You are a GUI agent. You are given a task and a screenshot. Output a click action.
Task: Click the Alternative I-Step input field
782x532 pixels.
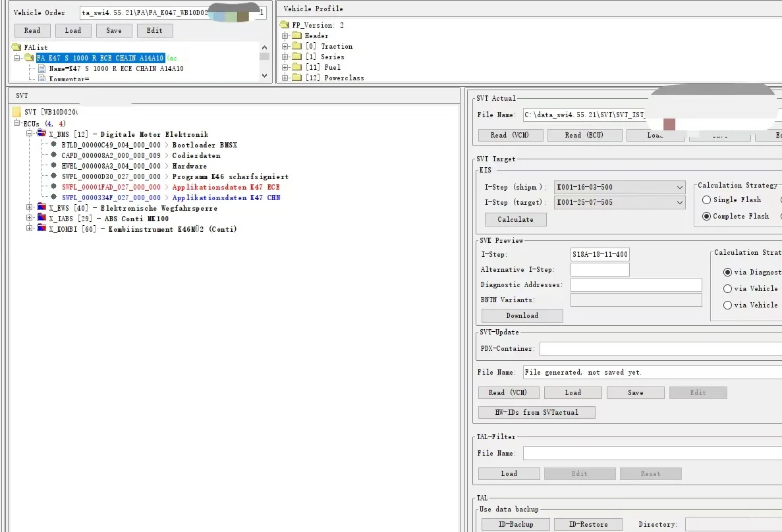[600, 270]
